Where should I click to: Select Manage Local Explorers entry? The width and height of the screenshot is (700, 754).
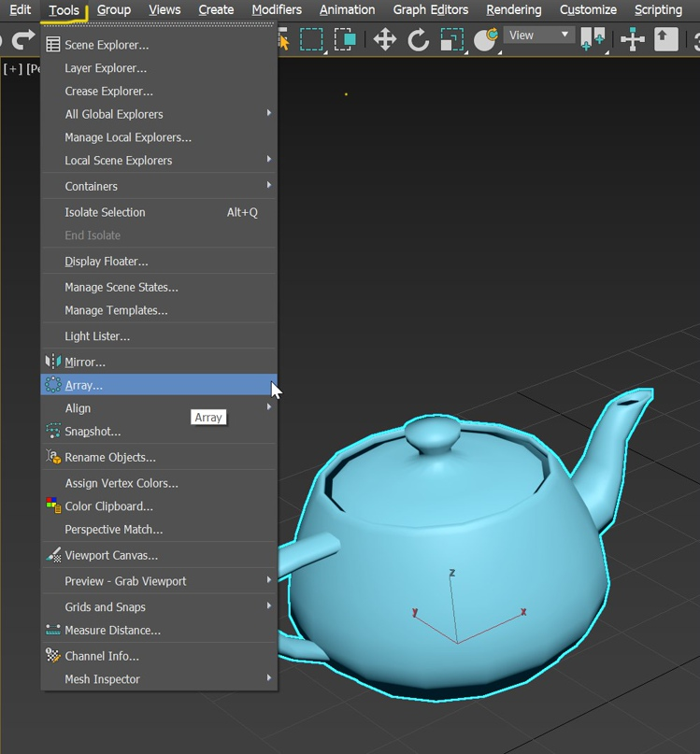(x=159, y=137)
